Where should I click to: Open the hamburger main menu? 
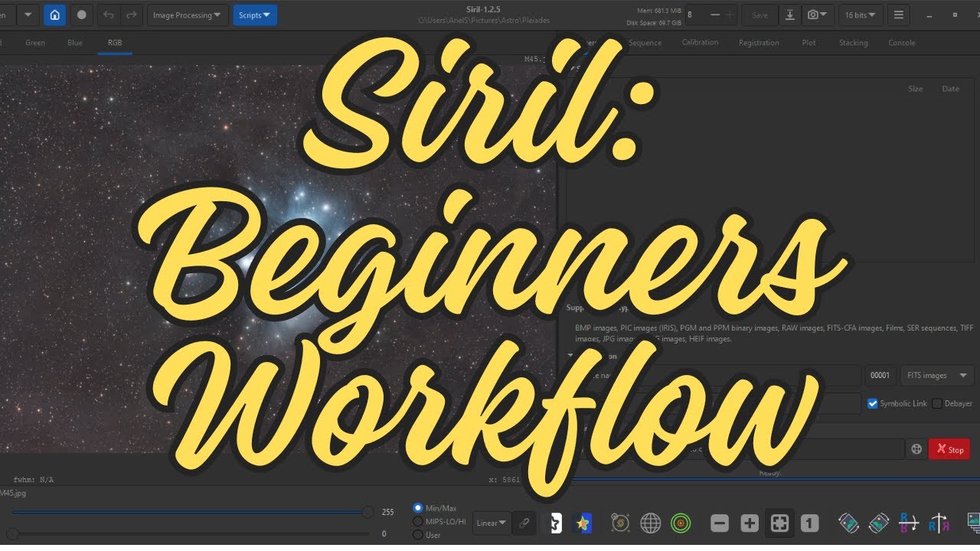tap(899, 15)
